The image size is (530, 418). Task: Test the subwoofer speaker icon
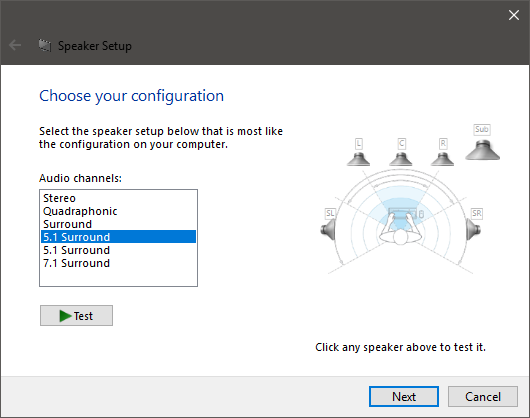482,150
